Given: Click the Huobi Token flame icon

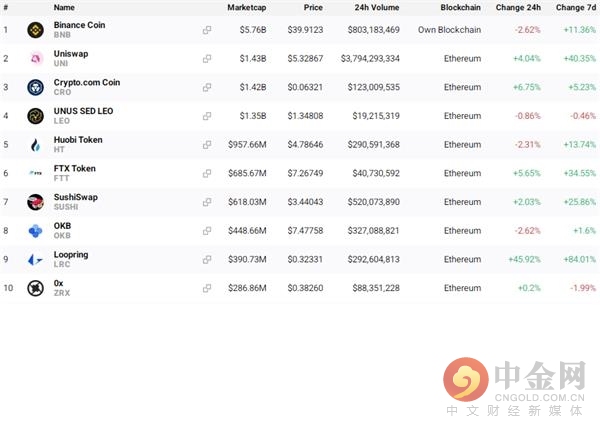Looking at the screenshot, I should pyautogui.click(x=35, y=145).
